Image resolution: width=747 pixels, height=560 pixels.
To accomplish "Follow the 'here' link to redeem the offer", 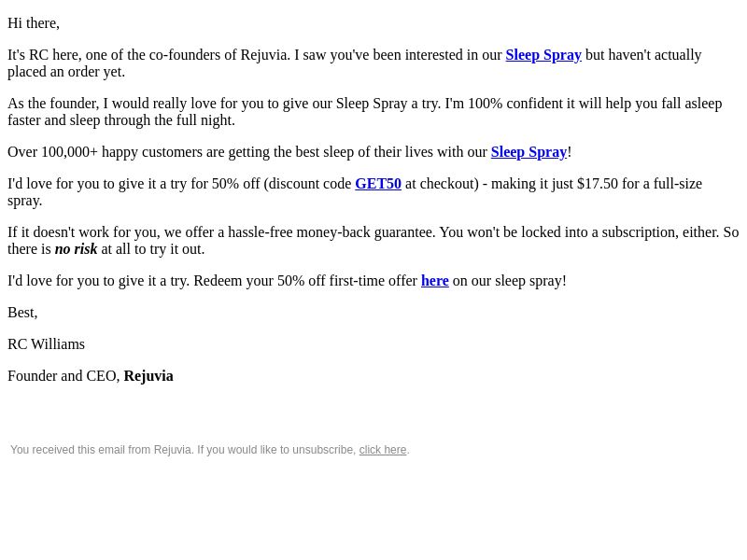I will click(x=435, y=281).
